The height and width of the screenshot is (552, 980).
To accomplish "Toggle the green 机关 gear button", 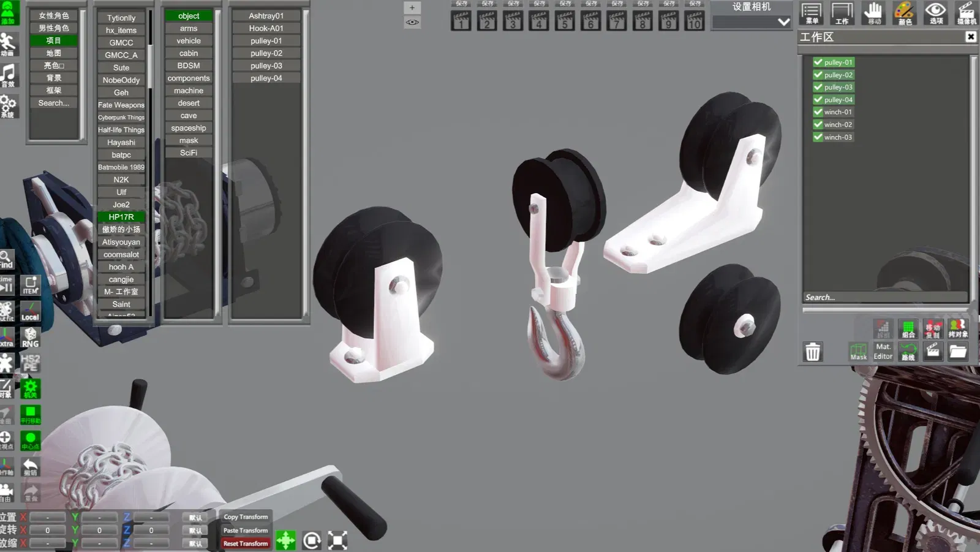I will pos(30,388).
